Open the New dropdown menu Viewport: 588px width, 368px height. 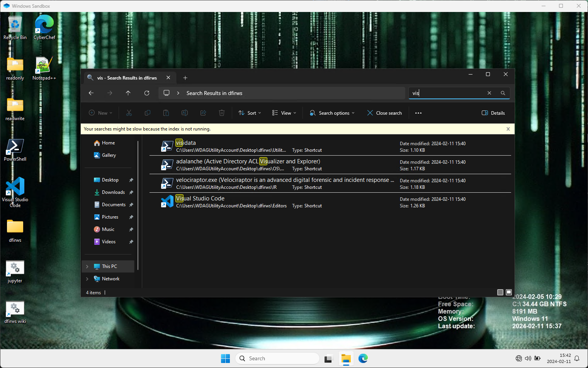pyautogui.click(x=100, y=113)
